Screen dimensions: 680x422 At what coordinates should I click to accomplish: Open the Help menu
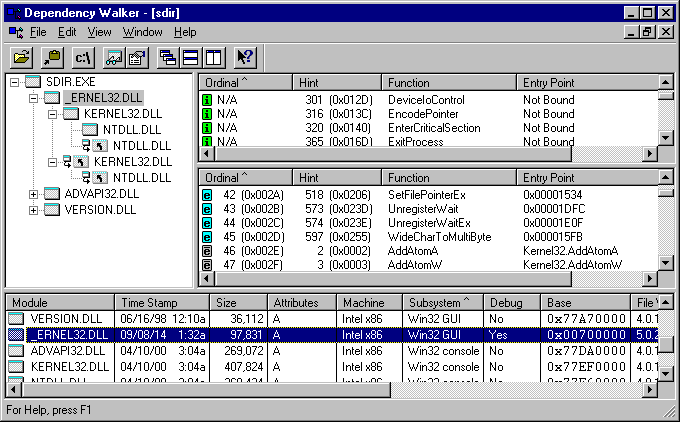pos(185,32)
